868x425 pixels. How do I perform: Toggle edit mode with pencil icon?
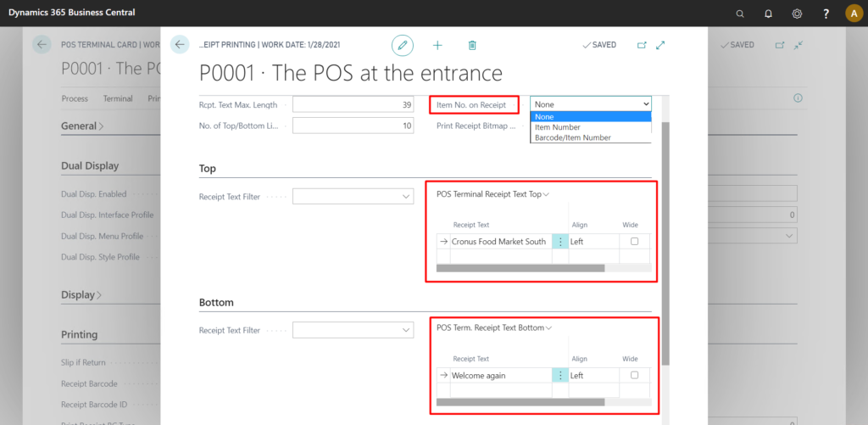(x=403, y=45)
